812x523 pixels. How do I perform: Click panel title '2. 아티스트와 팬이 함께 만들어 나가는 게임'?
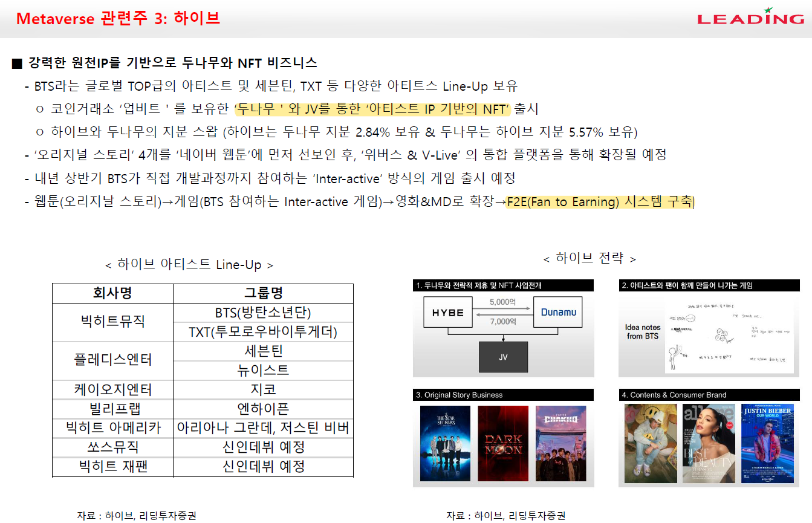(x=709, y=285)
